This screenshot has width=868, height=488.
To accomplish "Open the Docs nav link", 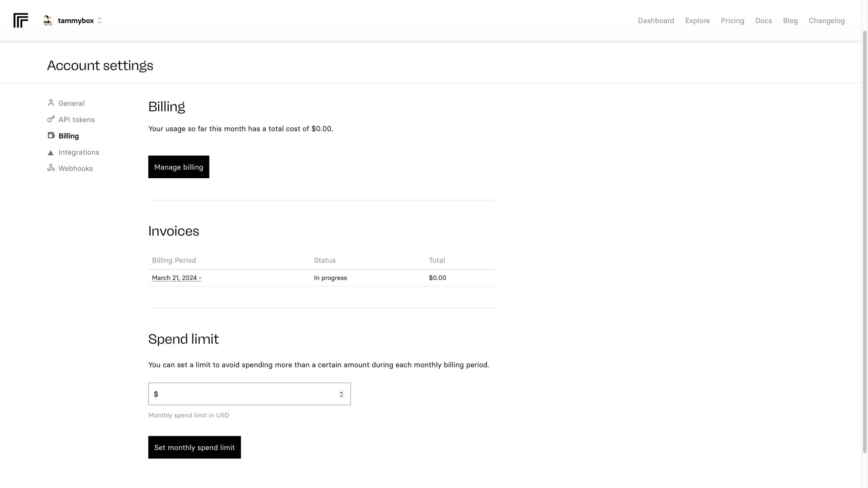I will click(763, 20).
